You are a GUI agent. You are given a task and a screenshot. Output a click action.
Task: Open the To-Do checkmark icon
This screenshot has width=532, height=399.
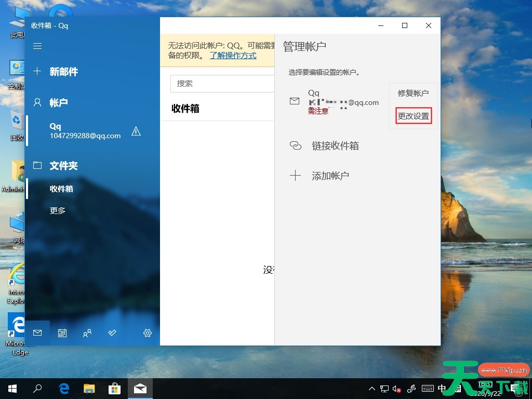[x=112, y=333]
